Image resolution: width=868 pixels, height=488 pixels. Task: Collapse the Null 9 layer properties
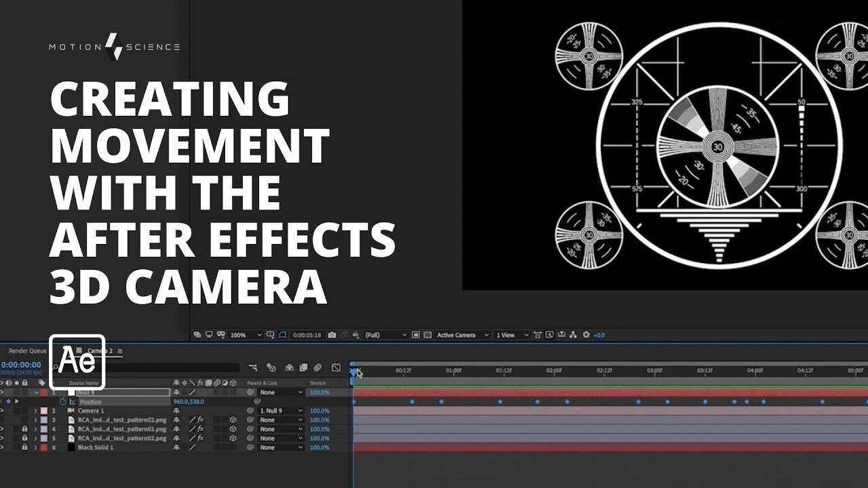(x=36, y=392)
